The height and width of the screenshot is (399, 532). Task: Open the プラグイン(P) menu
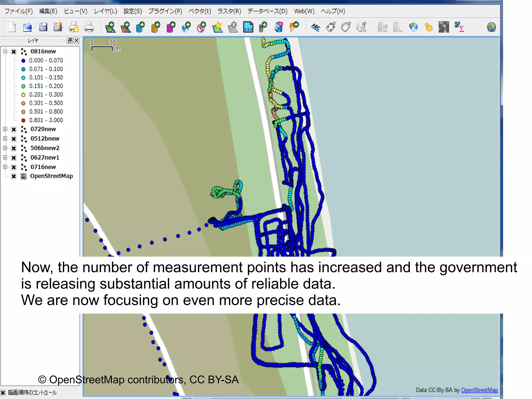tap(165, 11)
